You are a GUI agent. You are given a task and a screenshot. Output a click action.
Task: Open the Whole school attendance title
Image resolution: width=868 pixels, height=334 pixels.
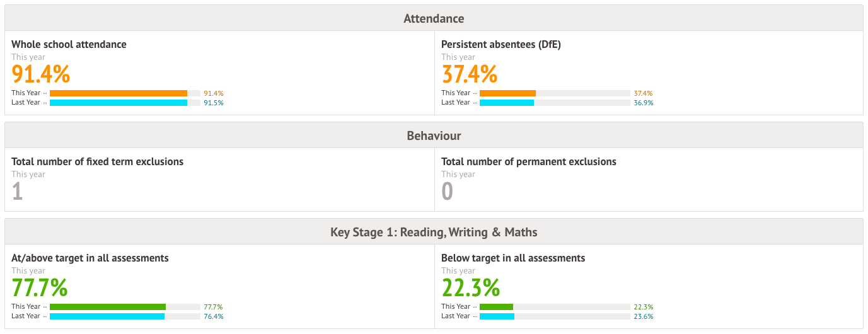coord(69,45)
